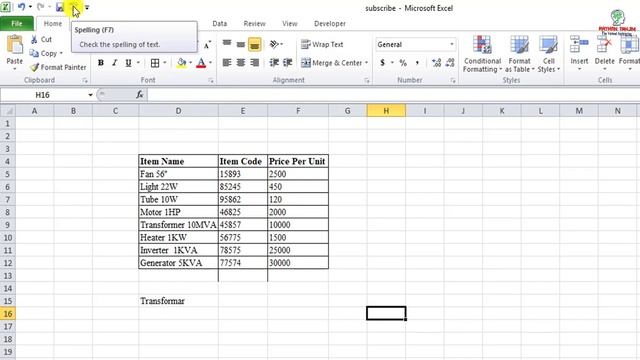
Task: Set Bottom Align vertical alignment
Action: 254,44
